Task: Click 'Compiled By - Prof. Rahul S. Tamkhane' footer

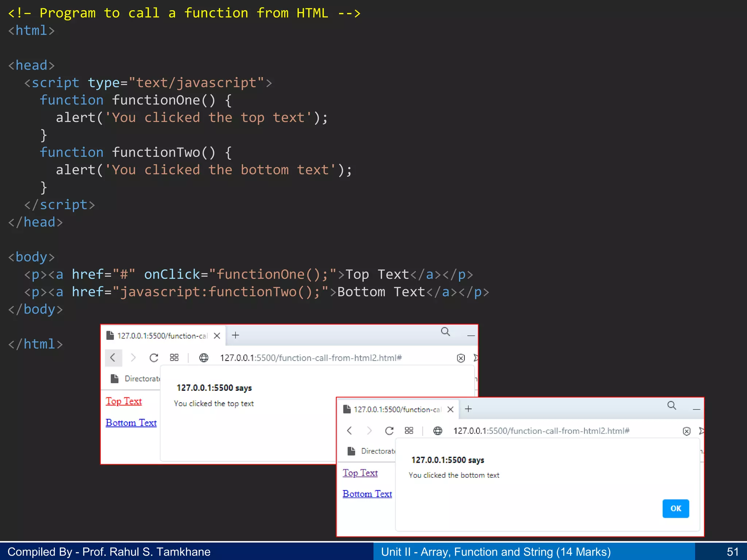Action: 109,552
